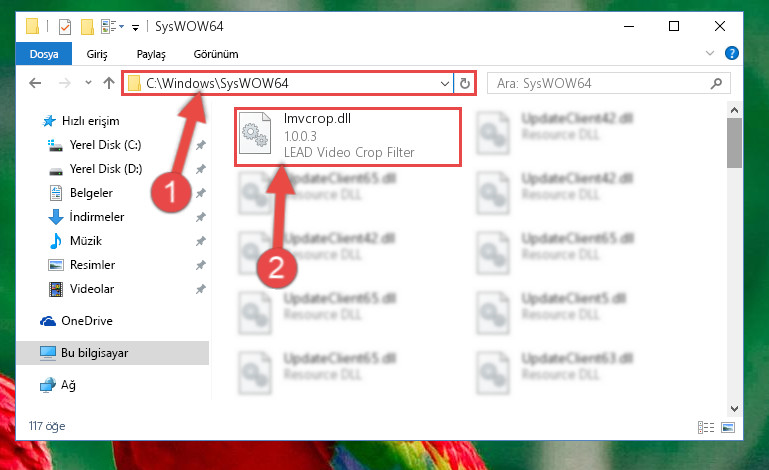Expand the ribbon with chevron
Screen dimensions: 769x470
(709, 53)
